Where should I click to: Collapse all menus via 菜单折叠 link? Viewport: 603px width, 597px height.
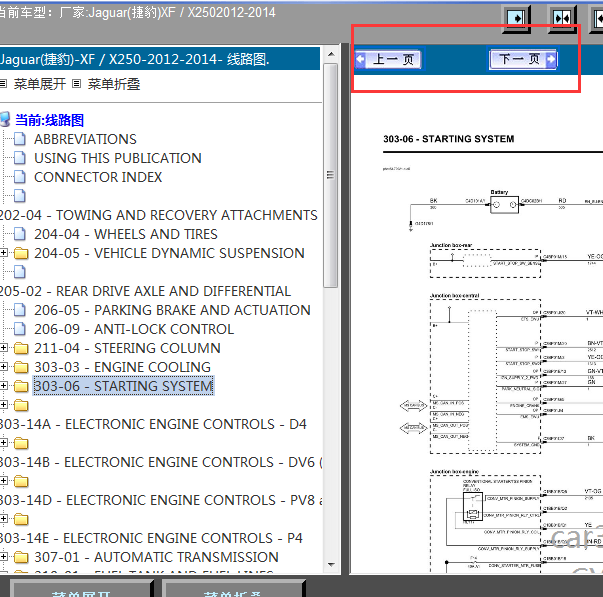tap(113, 84)
